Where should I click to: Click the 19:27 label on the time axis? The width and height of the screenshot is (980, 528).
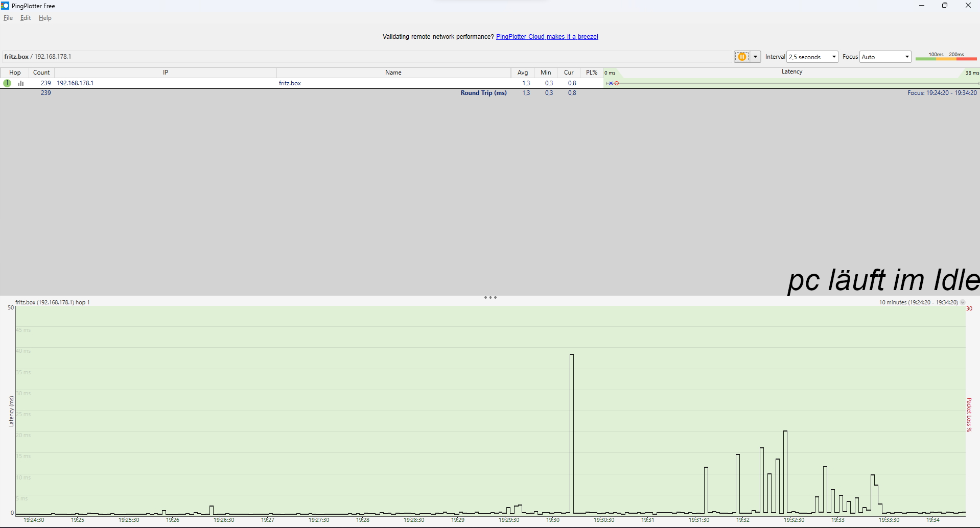tap(268, 520)
